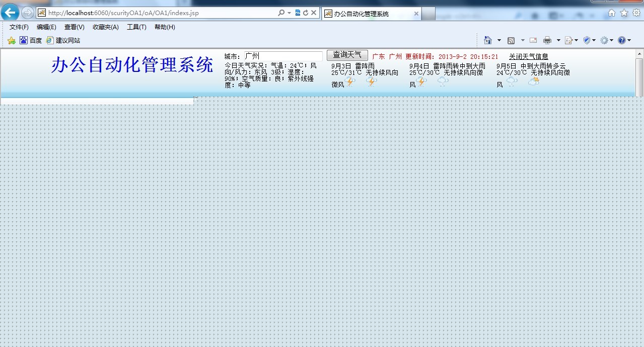The image size is (644, 347).
Task: Click the Refresh icon in the address bar
Action: (x=306, y=13)
